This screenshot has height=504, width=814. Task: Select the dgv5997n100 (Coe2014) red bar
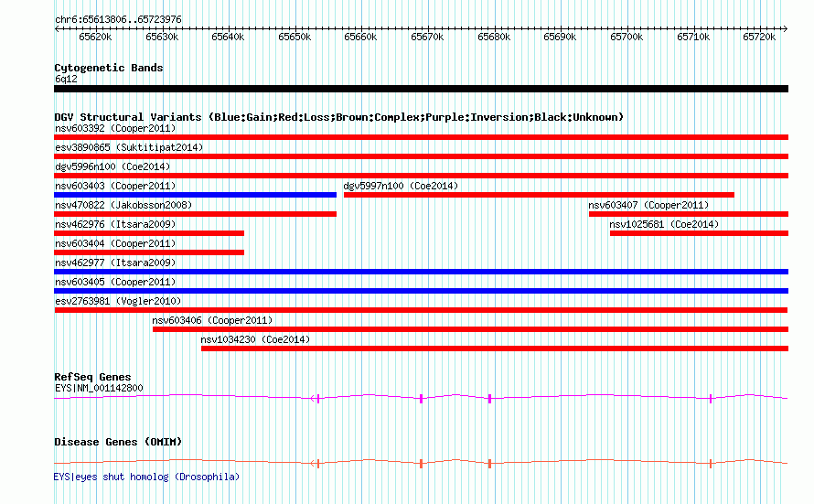tap(539, 195)
